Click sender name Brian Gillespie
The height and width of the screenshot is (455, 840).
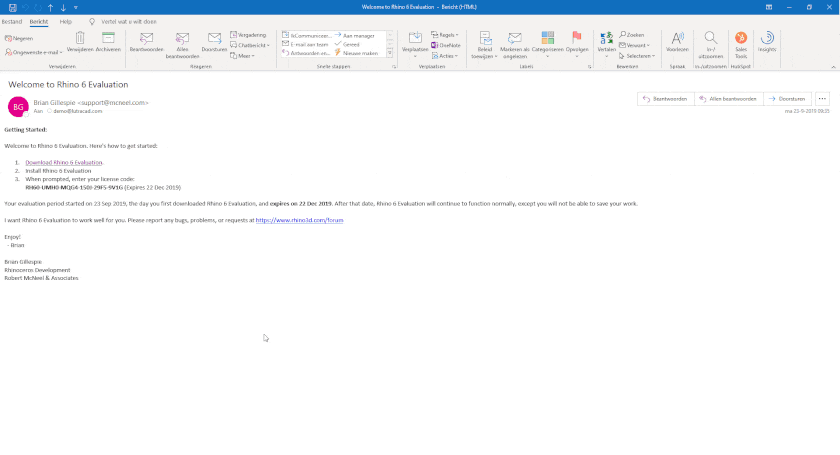point(54,102)
